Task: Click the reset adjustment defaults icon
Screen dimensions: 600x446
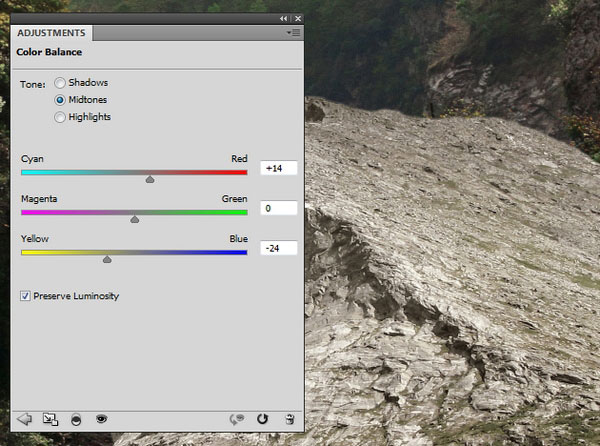Action: 262,419
